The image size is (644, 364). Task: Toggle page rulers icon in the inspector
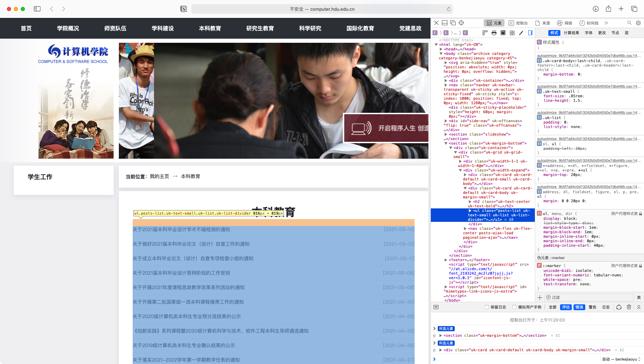click(485, 33)
